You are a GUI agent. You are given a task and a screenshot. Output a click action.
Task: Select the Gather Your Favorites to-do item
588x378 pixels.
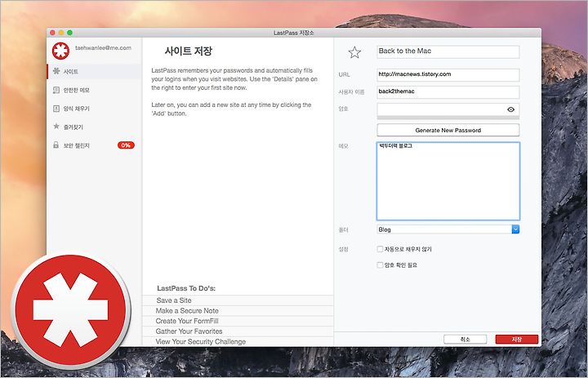pyautogui.click(x=238, y=331)
